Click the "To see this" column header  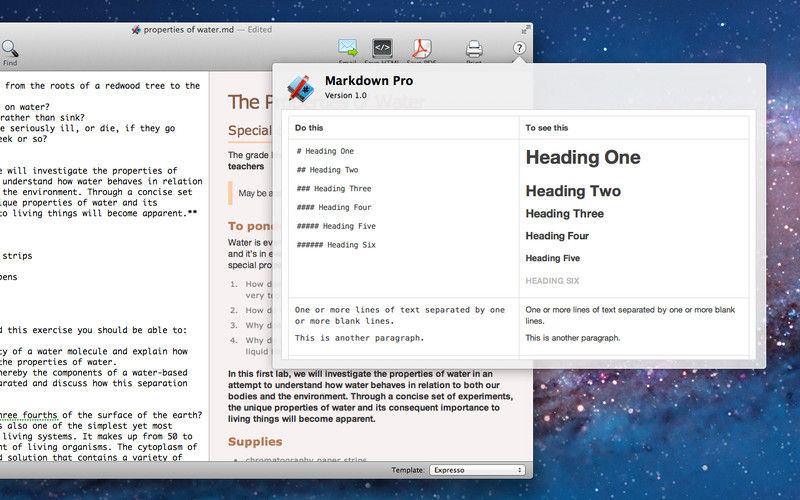[546, 128]
